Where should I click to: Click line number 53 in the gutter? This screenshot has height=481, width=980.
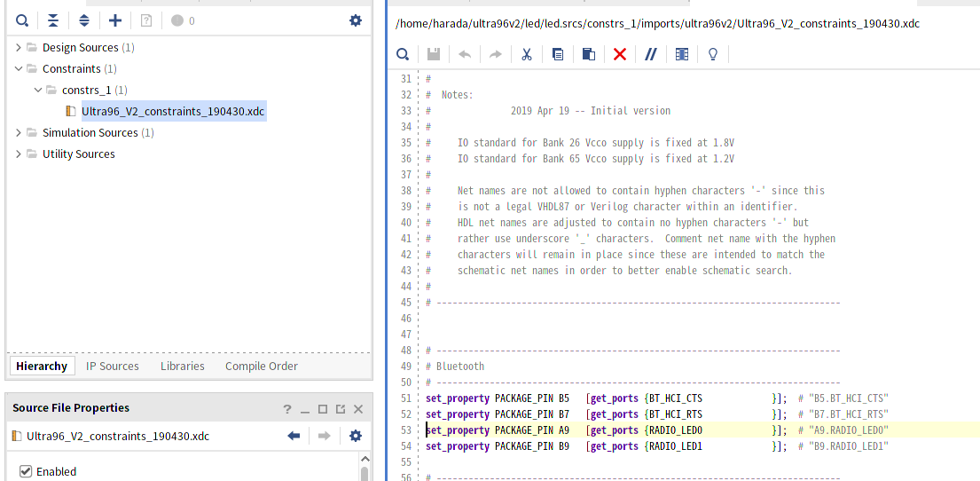pos(405,430)
